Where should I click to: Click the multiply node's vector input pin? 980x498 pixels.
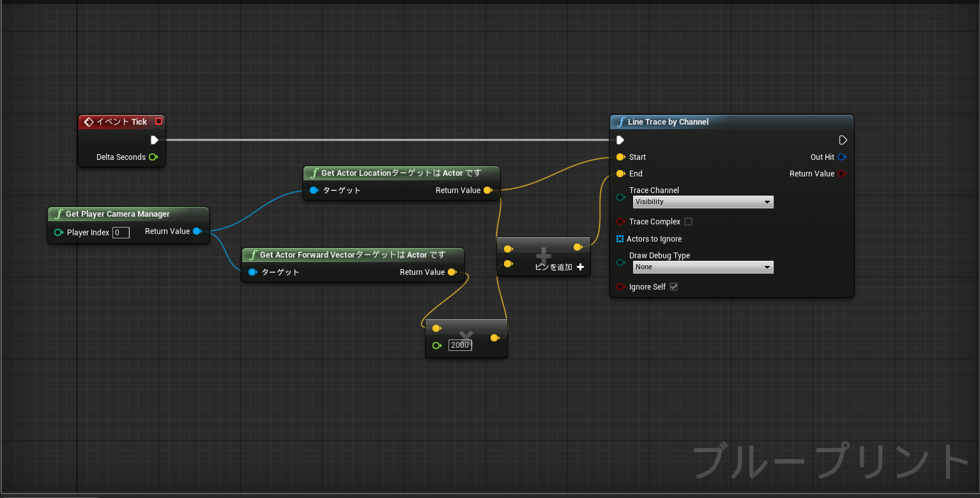pos(437,329)
